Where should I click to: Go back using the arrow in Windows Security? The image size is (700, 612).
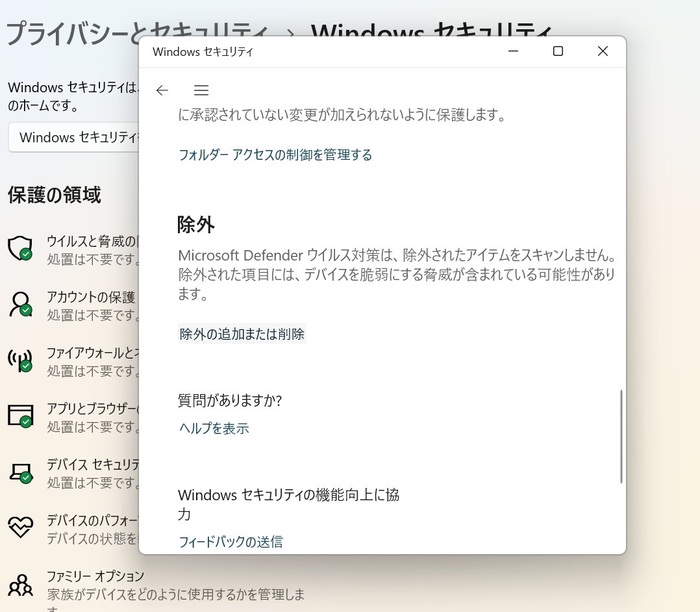tap(161, 90)
